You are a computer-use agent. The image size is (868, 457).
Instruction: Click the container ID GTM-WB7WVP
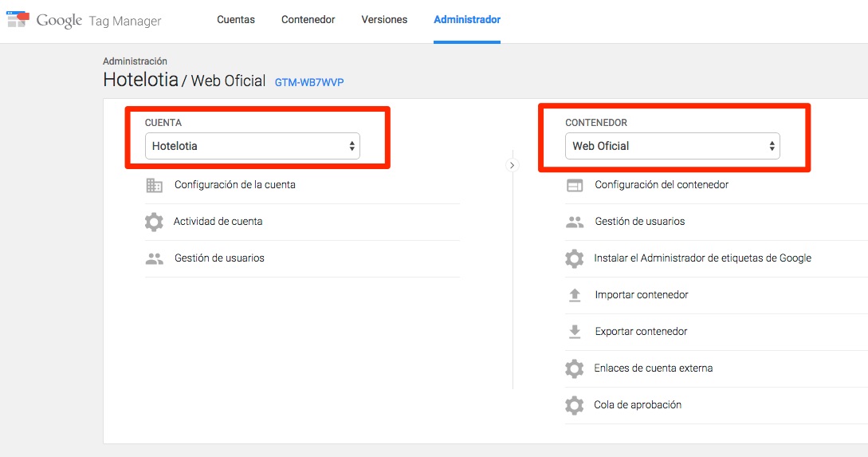(x=309, y=82)
